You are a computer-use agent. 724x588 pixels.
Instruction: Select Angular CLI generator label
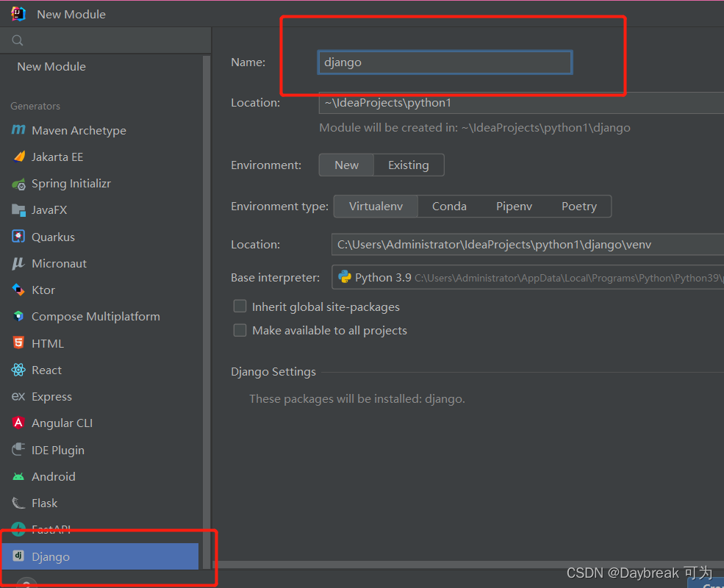(62, 423)
